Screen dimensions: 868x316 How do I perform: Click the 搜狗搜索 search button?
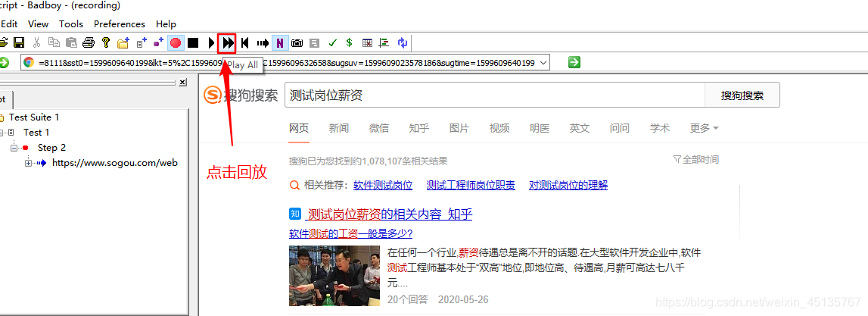click(742, 95)
